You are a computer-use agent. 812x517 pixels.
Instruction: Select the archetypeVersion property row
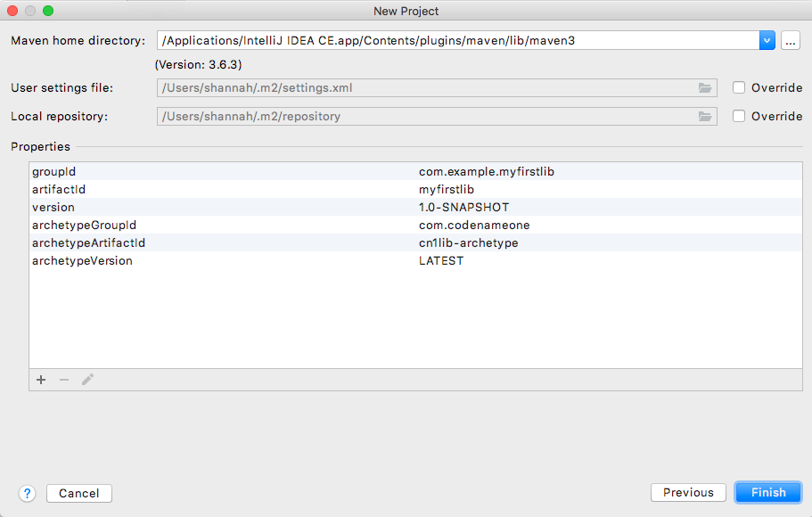[x=267, y=260]
